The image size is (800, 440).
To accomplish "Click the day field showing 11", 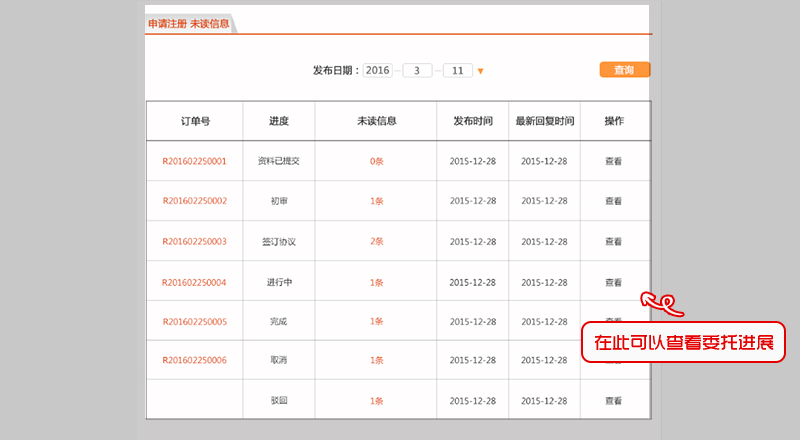I will coord(457,70).
